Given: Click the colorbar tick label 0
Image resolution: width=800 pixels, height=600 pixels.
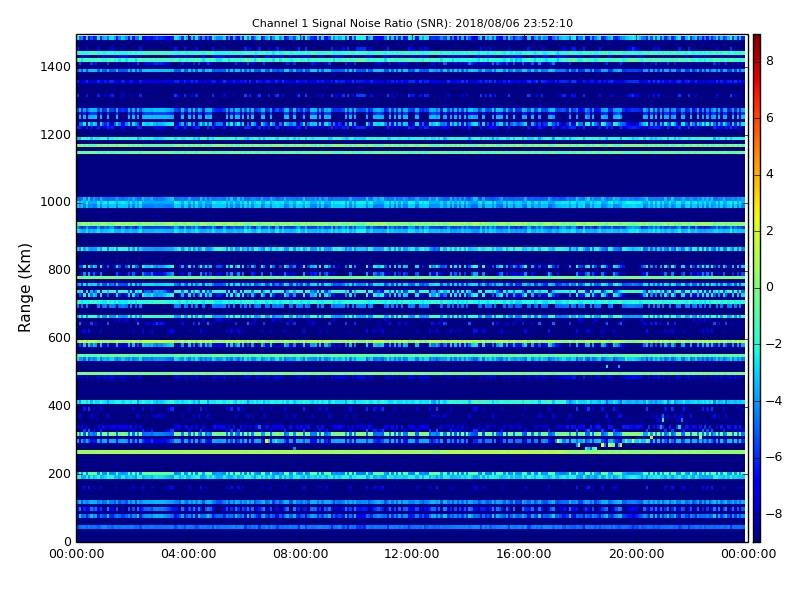Looking at the screenshot, I should tap(770, 287).
